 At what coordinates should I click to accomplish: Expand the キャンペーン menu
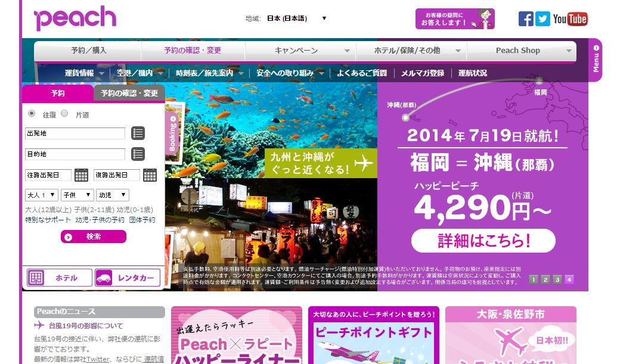300,51
